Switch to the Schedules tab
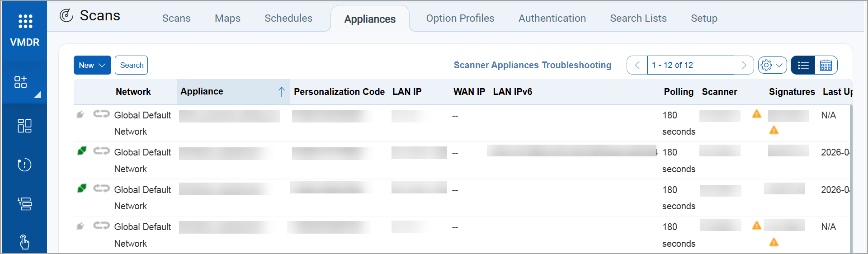The height and width of the screenshot is (254, 868). [288, 18]
